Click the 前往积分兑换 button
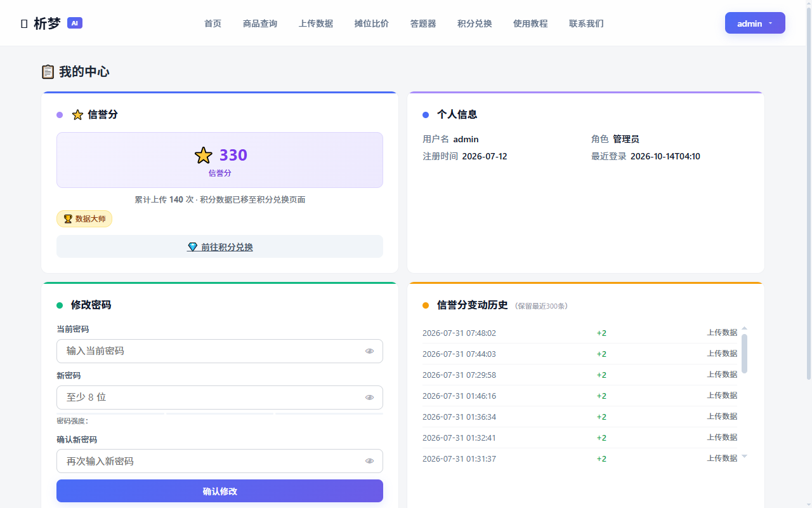The image size is (812, 508). 219,247
